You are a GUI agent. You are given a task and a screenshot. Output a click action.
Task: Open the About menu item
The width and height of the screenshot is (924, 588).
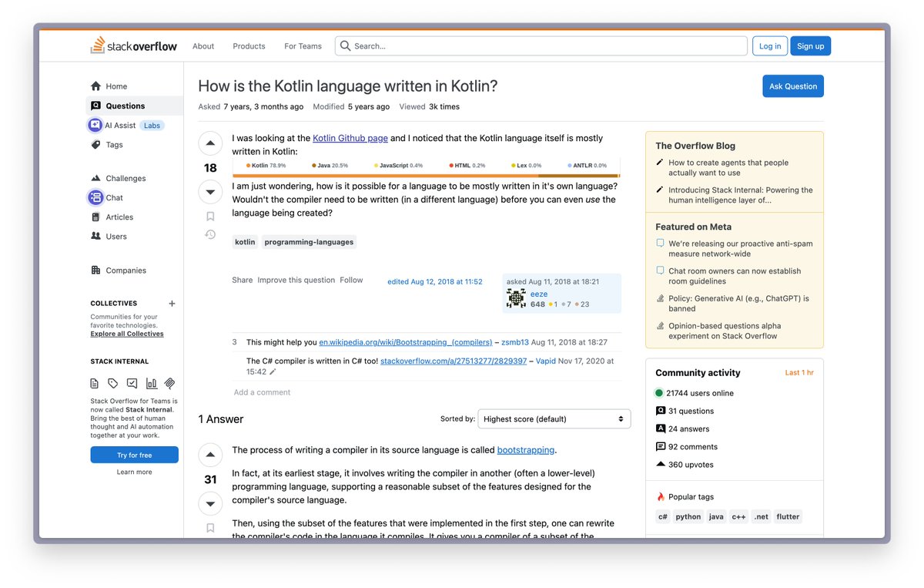tap(203, 46)
